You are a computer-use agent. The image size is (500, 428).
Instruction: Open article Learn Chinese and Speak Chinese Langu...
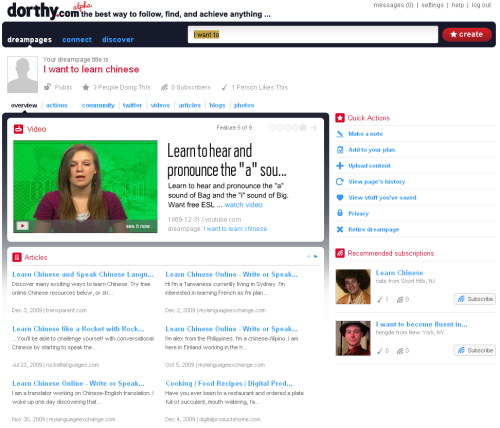coord(83,274)
